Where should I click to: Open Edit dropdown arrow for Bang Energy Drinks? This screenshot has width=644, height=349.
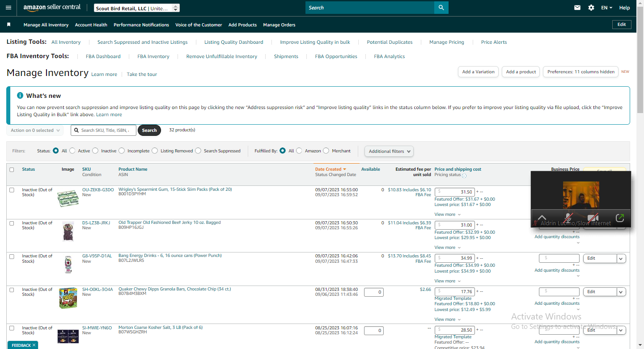click(x=621, y=258)
